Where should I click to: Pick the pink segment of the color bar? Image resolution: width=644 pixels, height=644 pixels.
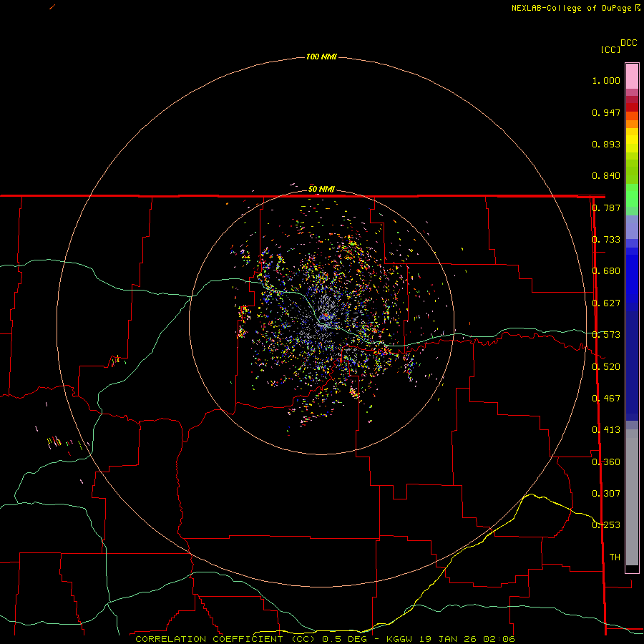point(632,77)
